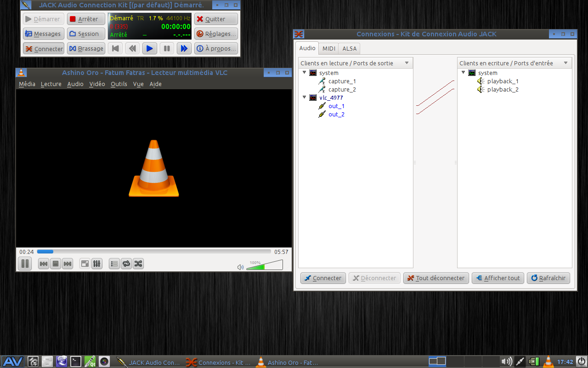This screenshot has height=368, width=588.
Task: Select out_2 port of vlc_4977
Action: 336,114
